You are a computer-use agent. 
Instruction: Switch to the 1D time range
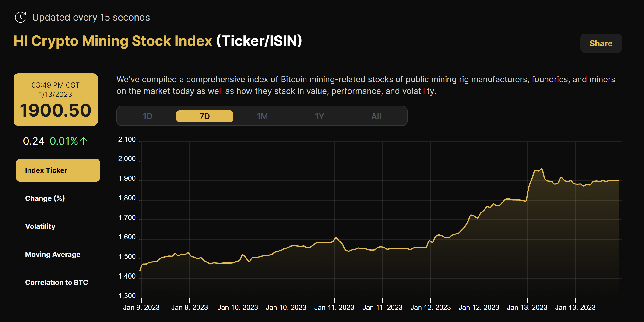(148, 116)
